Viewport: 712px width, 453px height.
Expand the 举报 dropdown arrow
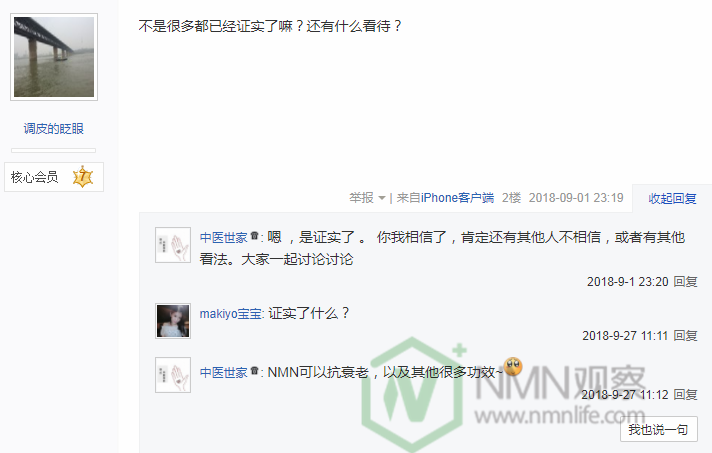[x=382, y=198]
